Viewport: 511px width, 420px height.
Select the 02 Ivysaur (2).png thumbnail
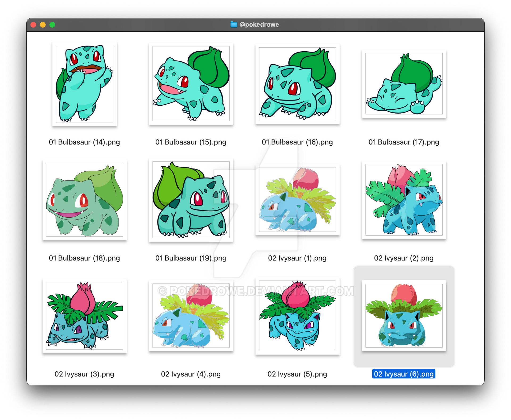pyautogui.click(x=404, y=200)
